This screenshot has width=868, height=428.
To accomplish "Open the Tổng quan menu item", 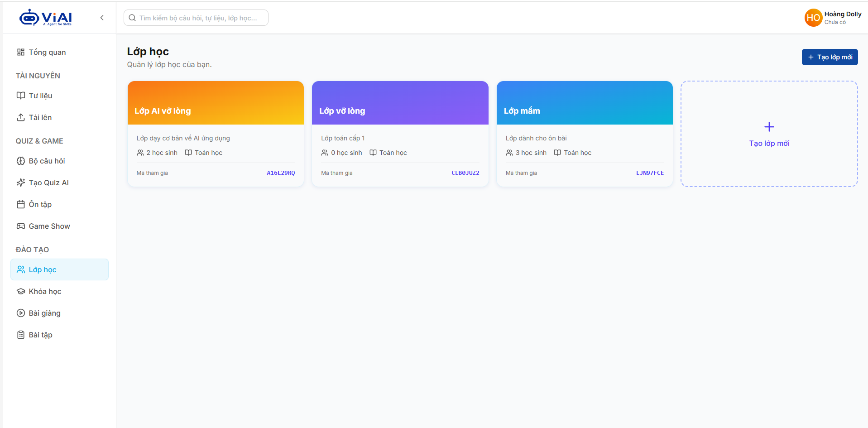I will (x=59, y=52).
